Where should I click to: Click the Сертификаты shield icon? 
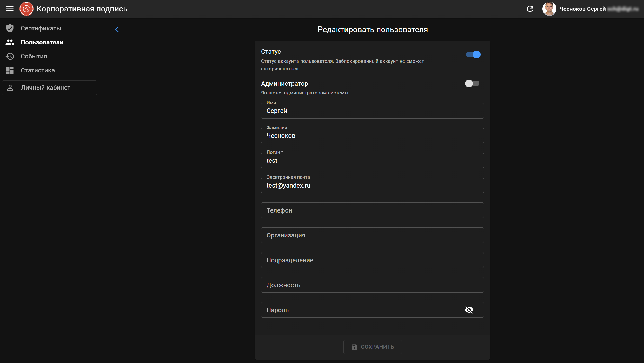click(x=10, y=28)
